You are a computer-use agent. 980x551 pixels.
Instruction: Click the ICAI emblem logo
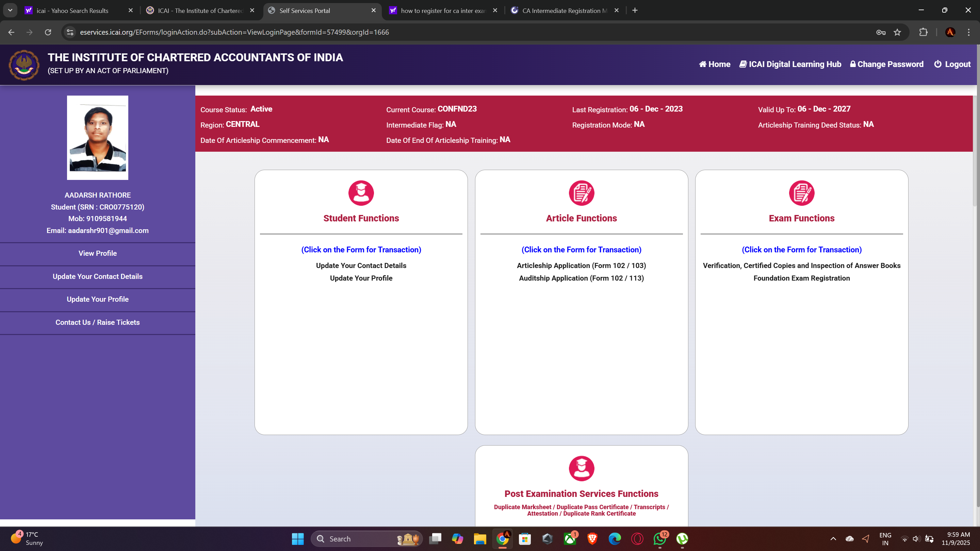[x=24, y=65]
